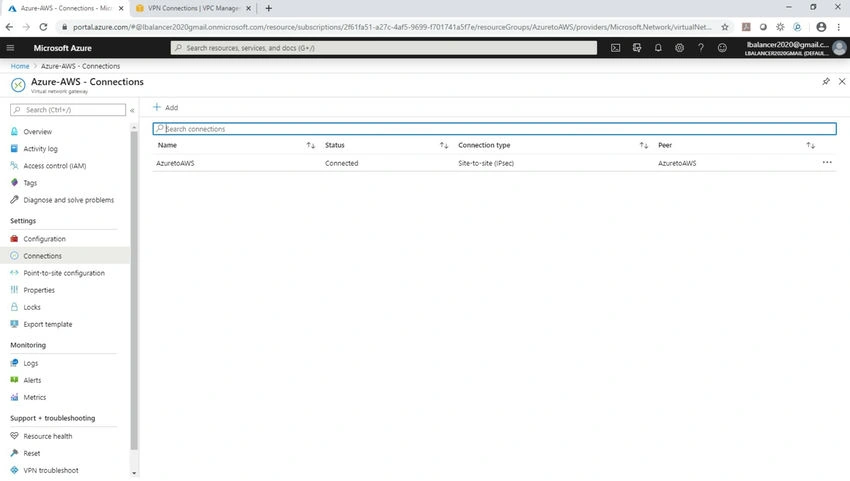This screenshot has height=481, width=850.
Task: Click the Locks padlock icon
Action: coord(14,307)
